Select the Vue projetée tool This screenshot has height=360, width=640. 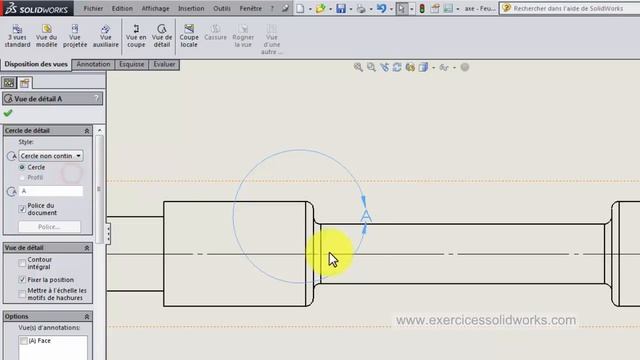click(x=75, y=36)
